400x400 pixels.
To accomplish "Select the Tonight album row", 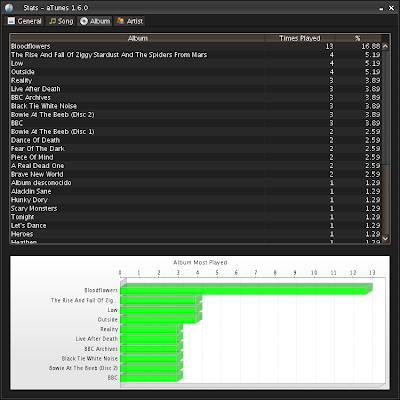I will (196, 217).
